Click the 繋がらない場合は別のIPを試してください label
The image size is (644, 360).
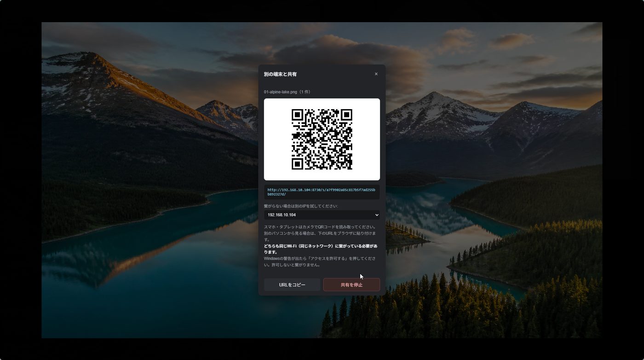(301, 206)
